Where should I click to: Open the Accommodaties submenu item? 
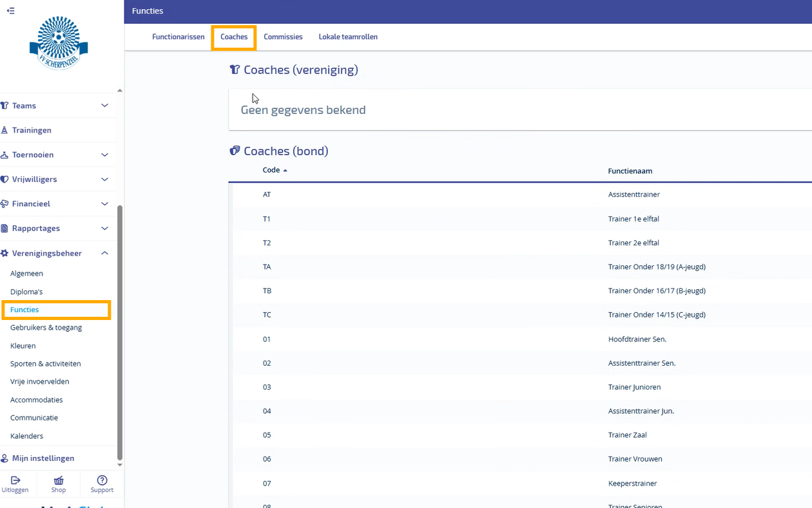(x=37, y=400)
